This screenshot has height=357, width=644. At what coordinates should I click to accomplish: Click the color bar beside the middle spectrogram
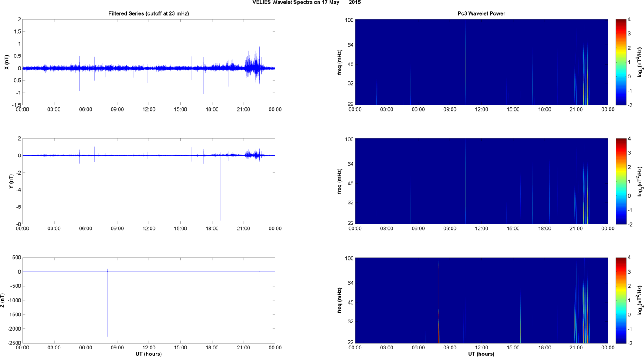click(x=621, y=181)
